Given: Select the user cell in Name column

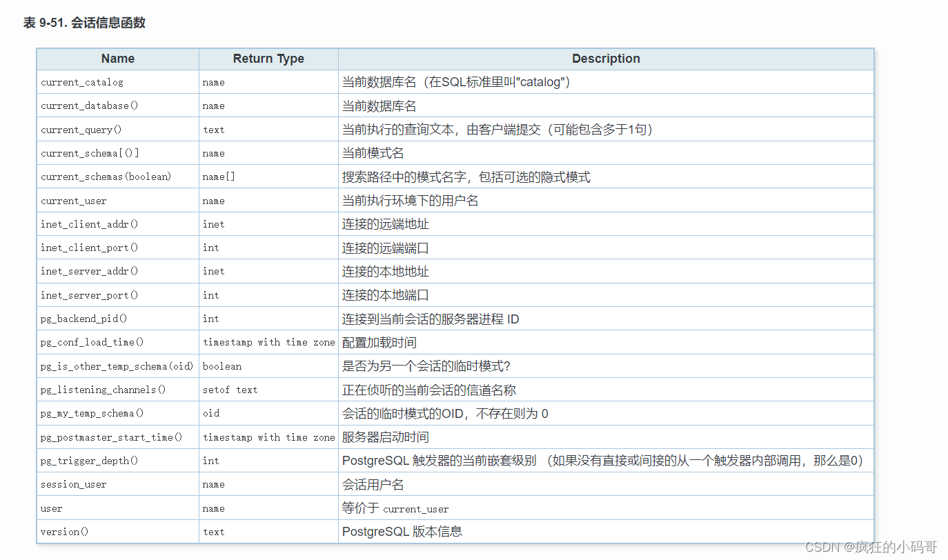Looking at the screenshot, I should coord(118,508).
